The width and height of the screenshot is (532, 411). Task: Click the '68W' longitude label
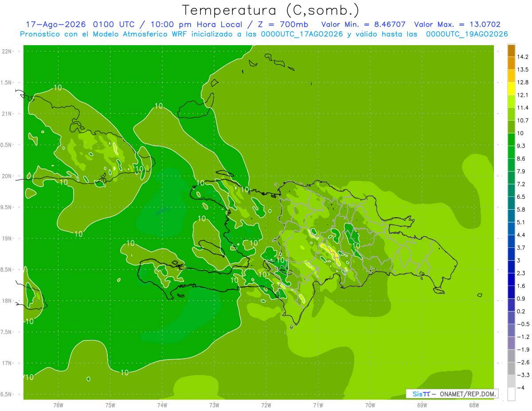tap(474, 405)
